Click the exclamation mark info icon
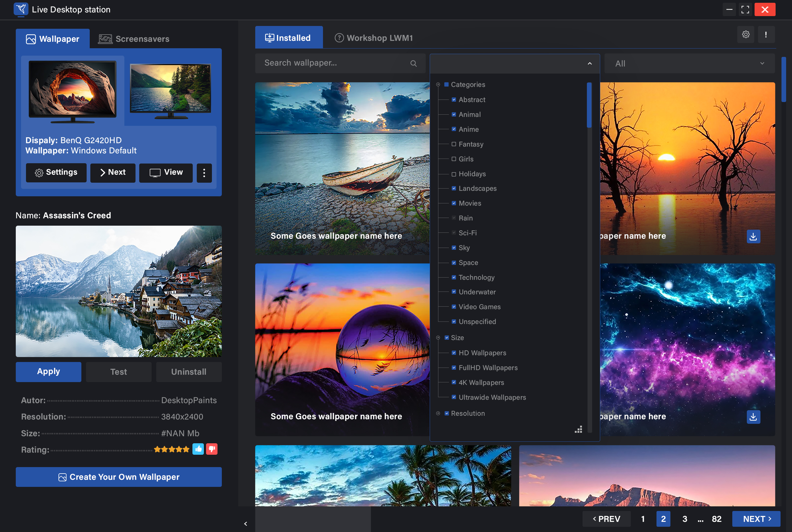This screenshot has height=532, width=792. (x=766, y=35)
